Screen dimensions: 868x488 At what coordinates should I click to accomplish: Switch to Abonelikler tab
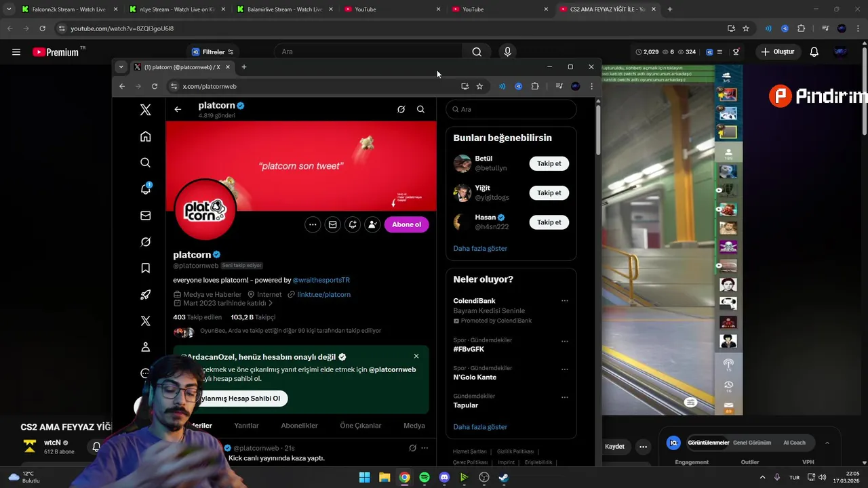tap(299, 426)
